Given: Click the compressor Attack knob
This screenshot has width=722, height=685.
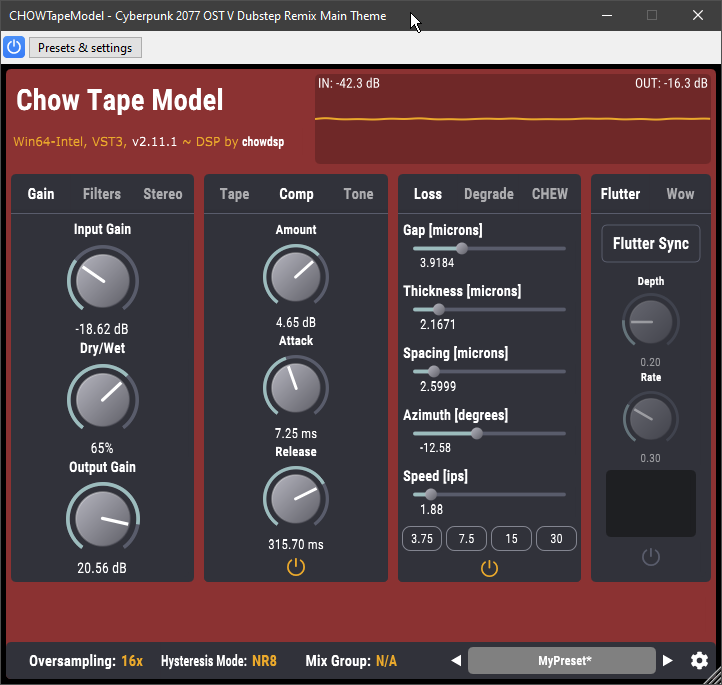Looking at the screenshot, I should [x=296, y=388].
